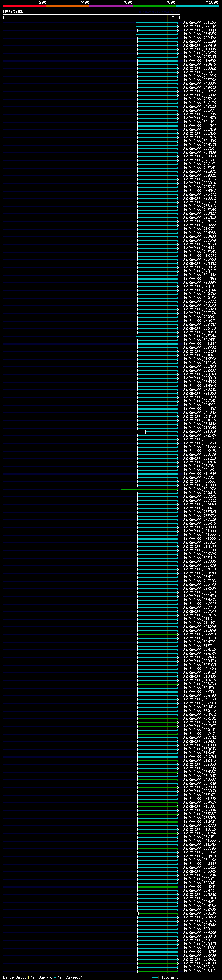Select the UniRef100_B3R4W1 label

[199, 959]
